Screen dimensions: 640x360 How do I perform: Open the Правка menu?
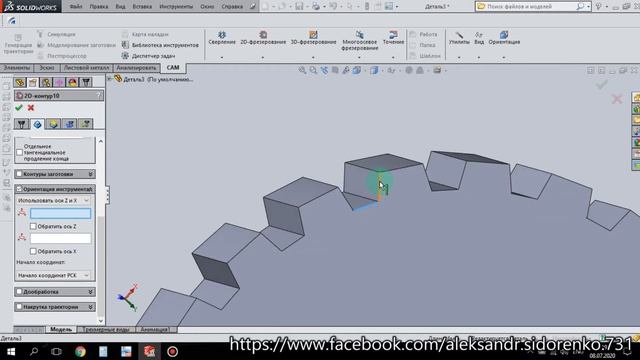click(x=99, y=7)
